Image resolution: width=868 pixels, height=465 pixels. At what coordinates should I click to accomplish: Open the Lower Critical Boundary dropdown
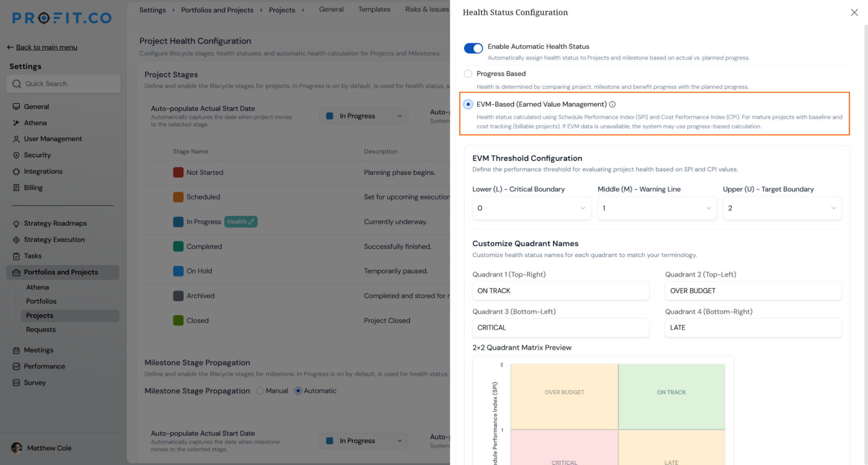[x=531, y=208]
